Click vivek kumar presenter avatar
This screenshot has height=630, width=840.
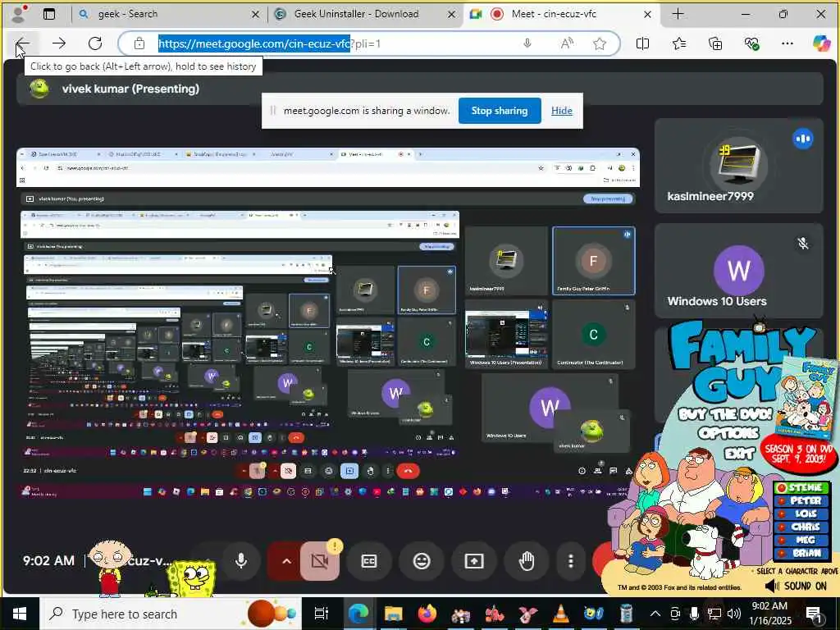pos(39,89)
